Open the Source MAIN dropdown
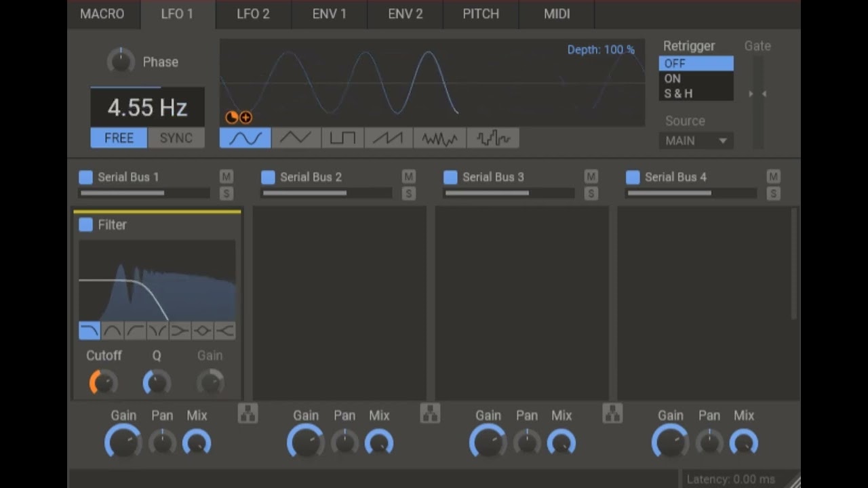This screenshot has height=488, width=868. click(x=696, y=140)
